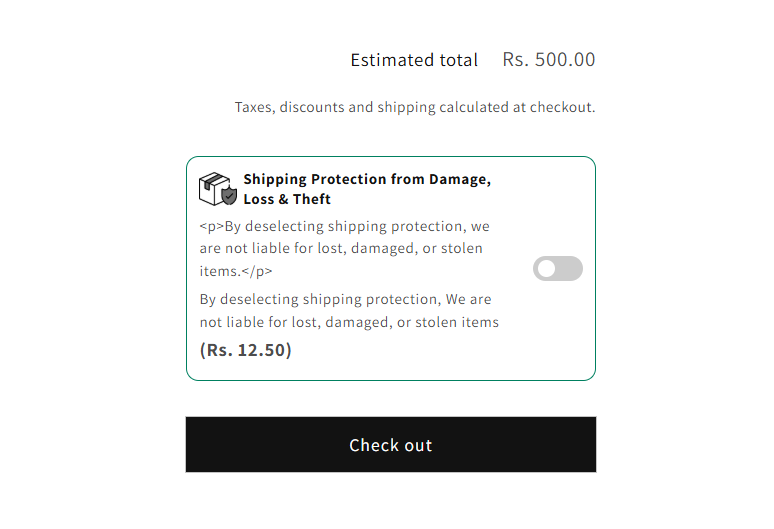774x529 pixels.
Task: Click the shipping protection package icon
Action: click(x=214, y=188)
